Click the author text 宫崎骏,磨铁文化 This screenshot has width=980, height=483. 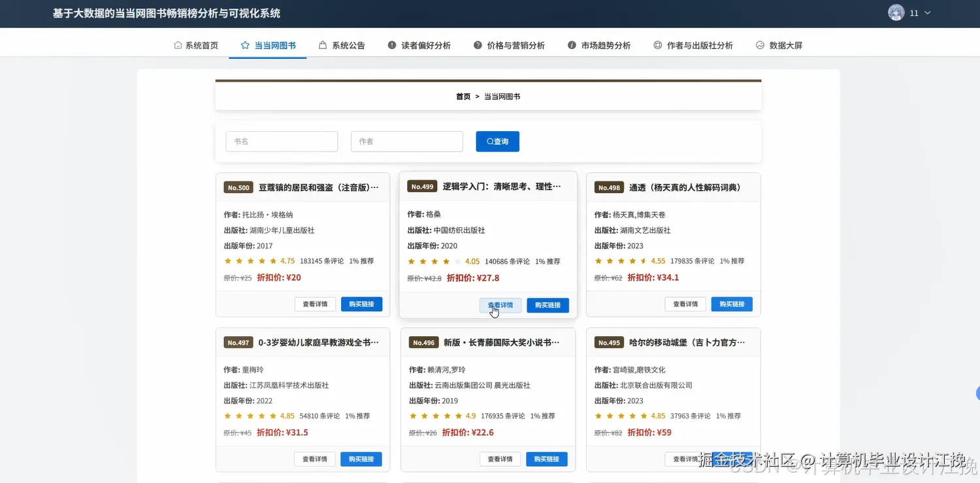[x=639, y=370]
